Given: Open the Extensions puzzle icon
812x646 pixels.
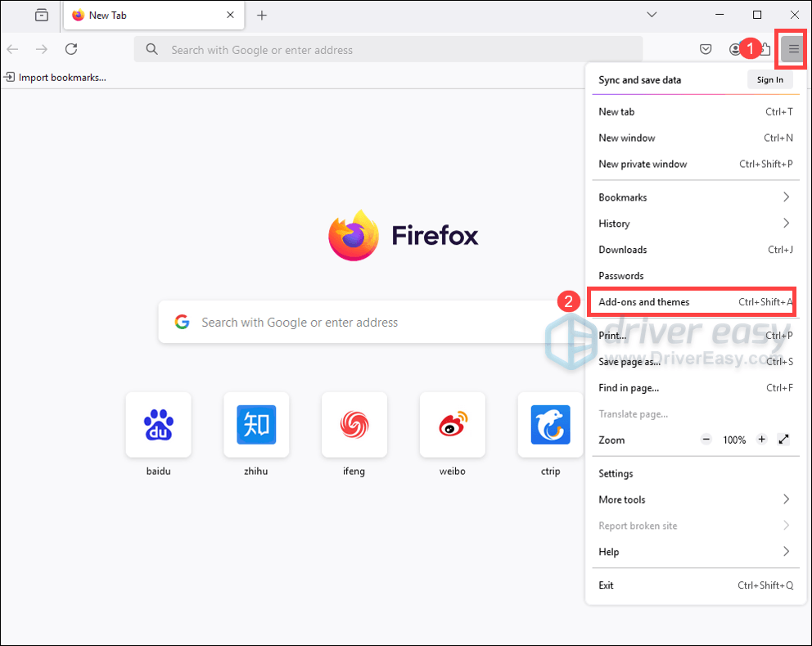Looking at the screenshot, I should click(x=765, y=49).
